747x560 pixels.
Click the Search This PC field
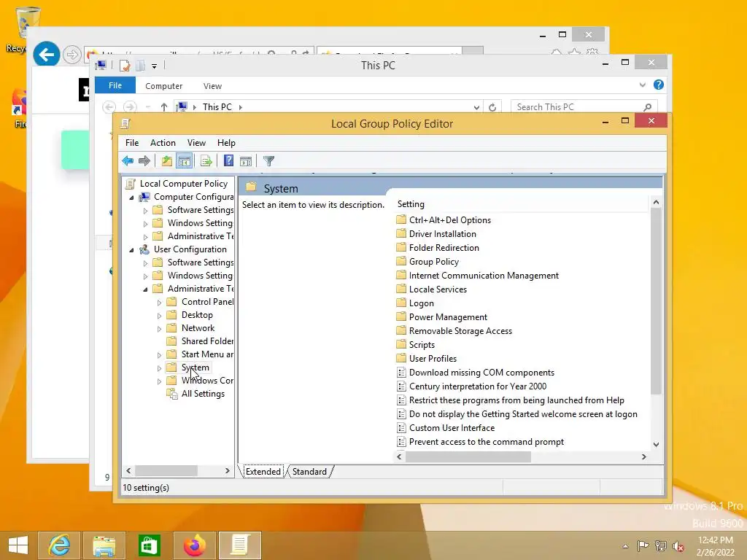pyautogui.click(x=584, y=107)
